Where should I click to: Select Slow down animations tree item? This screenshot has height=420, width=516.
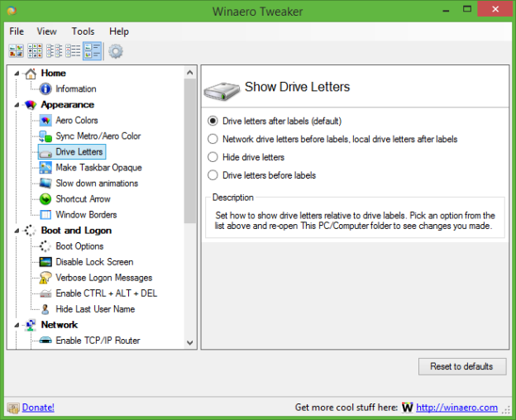click(x=97, y=184)
